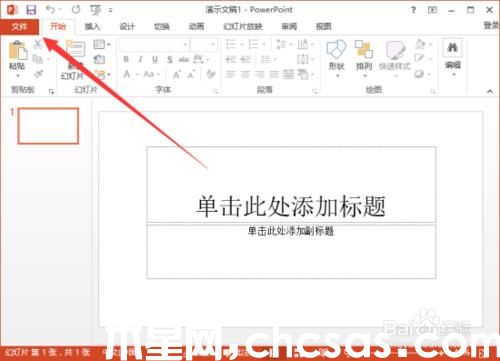Open ribbon display options in the title bar

point(432,10)
